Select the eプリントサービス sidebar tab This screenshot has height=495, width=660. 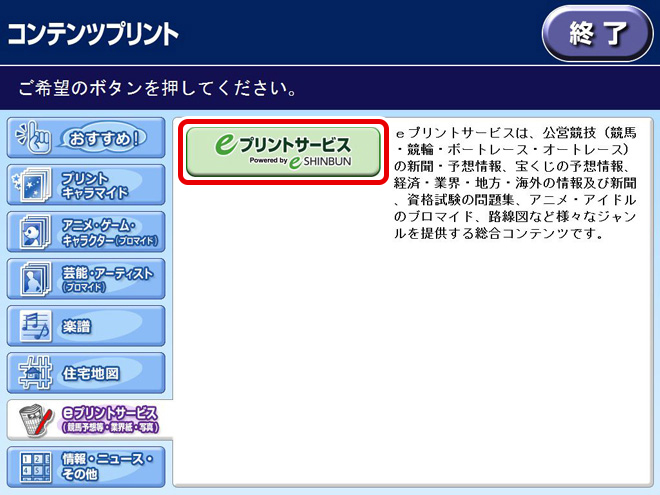[x=89, y=420]
